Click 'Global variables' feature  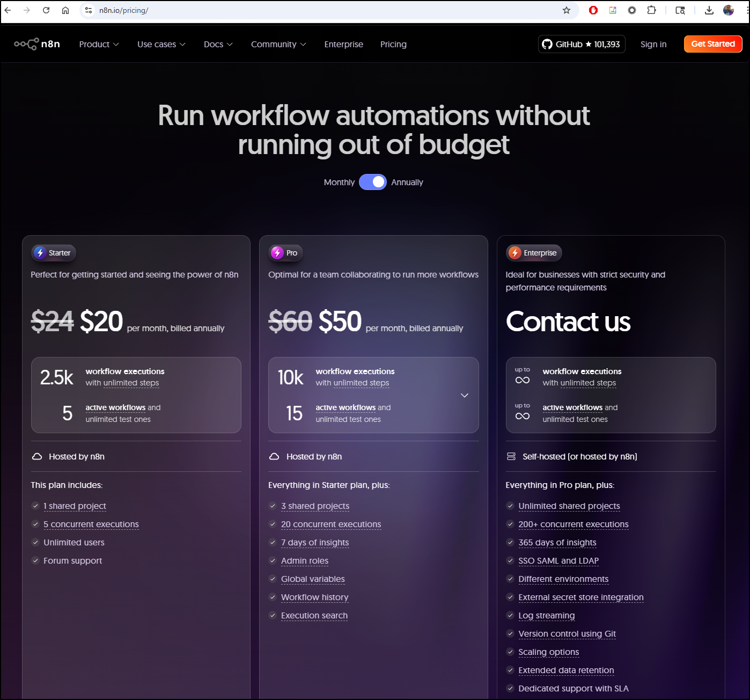point(313,579)
